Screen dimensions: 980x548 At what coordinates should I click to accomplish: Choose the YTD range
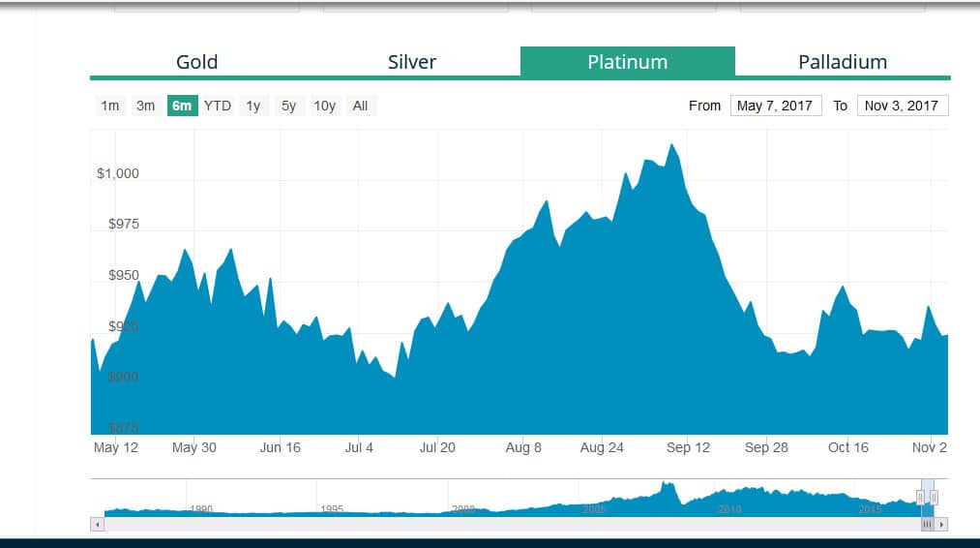(x=218, y=106)
